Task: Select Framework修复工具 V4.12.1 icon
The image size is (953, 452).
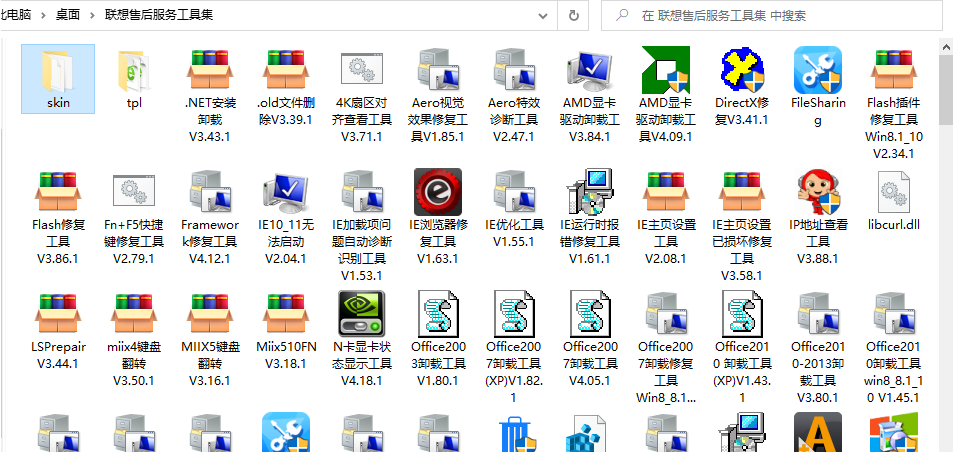Action: click(210, 192)
